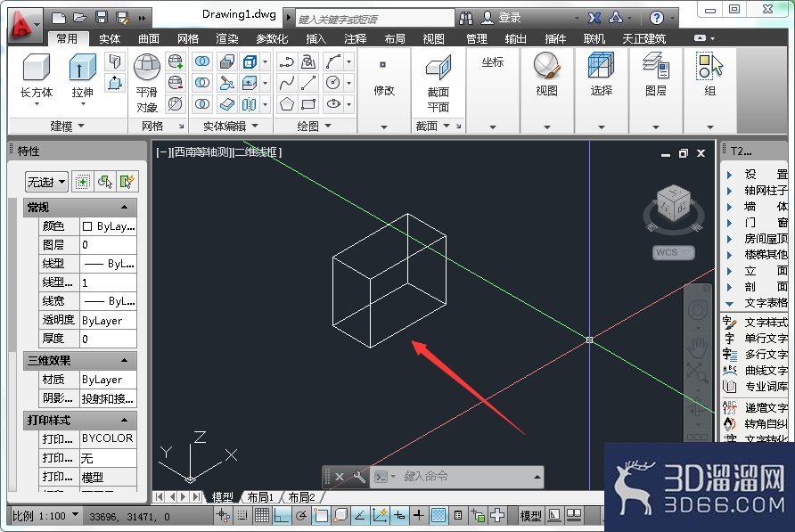Screen dimensions: 795x532
Task: Switch to the 实体 ribbon tab
Action: coord(109,39)
